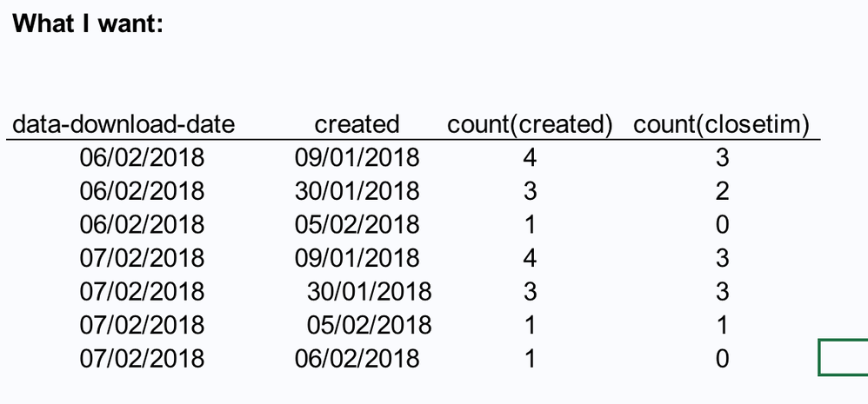The height and width of the screenshot is (404, 868).
Task: Click created date 30/01/2018 in second row
Action: 357,191
